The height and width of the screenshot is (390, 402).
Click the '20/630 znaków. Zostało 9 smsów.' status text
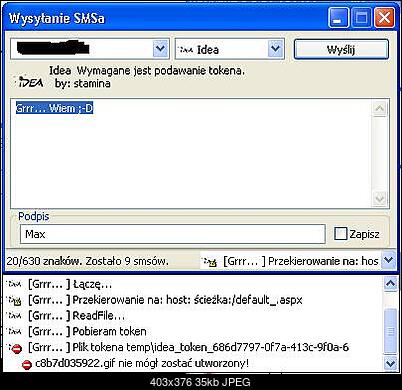pos(88,261)
